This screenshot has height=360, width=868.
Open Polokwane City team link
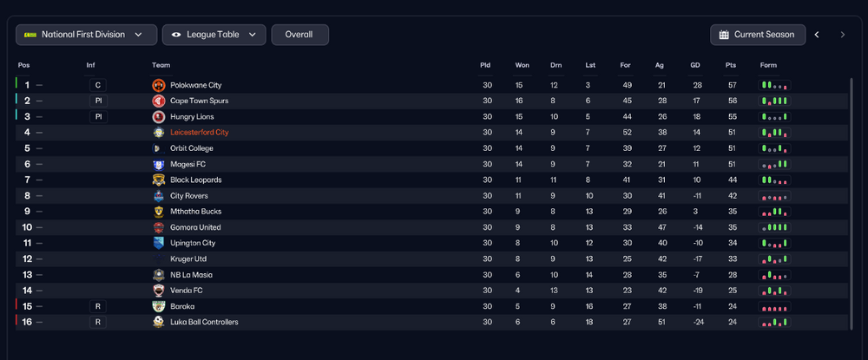point(196,85)
